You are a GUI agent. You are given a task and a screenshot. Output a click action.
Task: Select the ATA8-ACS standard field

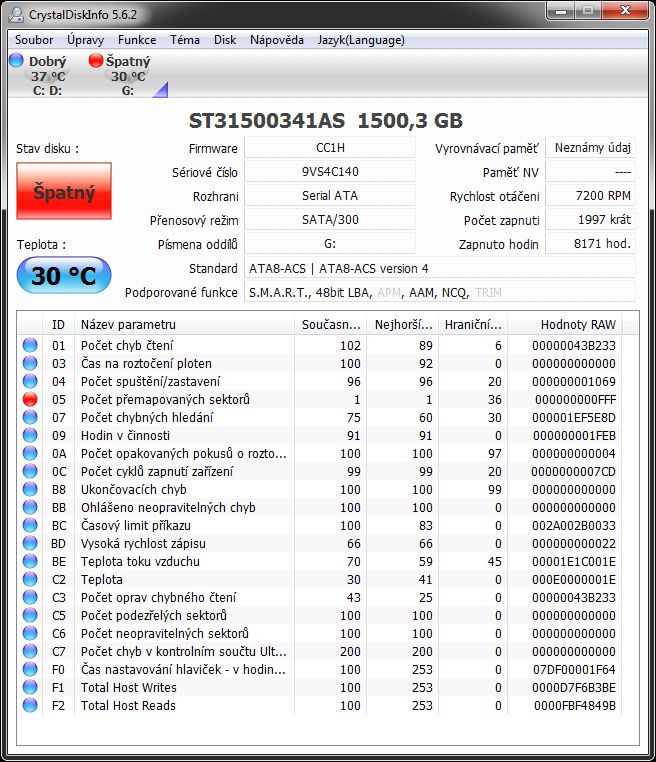point(440,268)
